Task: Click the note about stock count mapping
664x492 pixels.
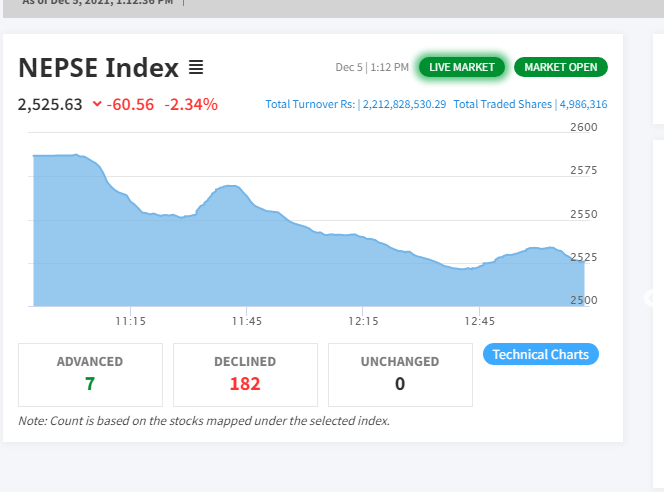Action: (x=204, y=421)
